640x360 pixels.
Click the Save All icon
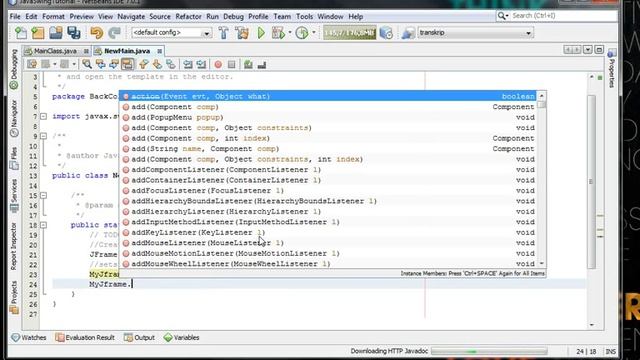(74, 33)
